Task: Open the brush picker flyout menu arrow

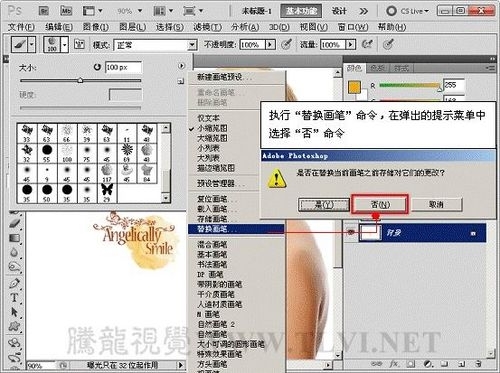Action: [x=181, y=66]
